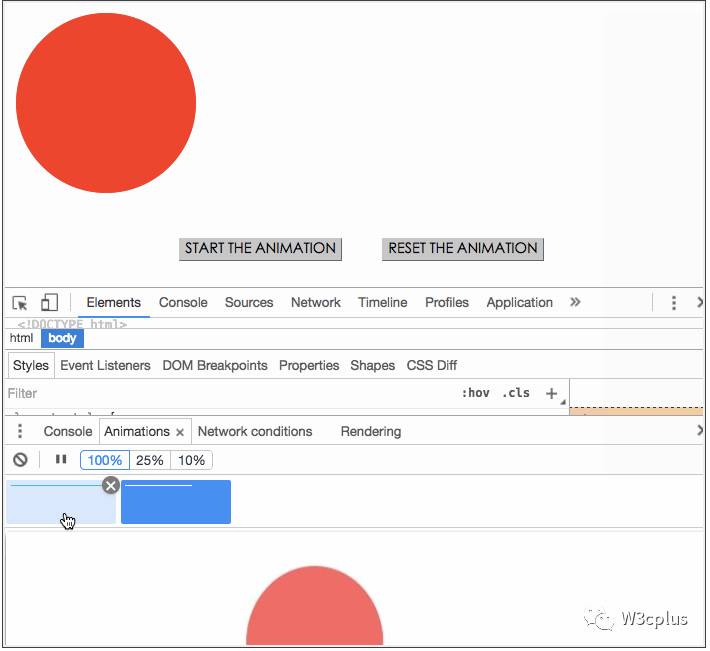Viewport: 710px width, 651px height.
Task: Activate the inspect element picker icon
Action: click(20, 303)
